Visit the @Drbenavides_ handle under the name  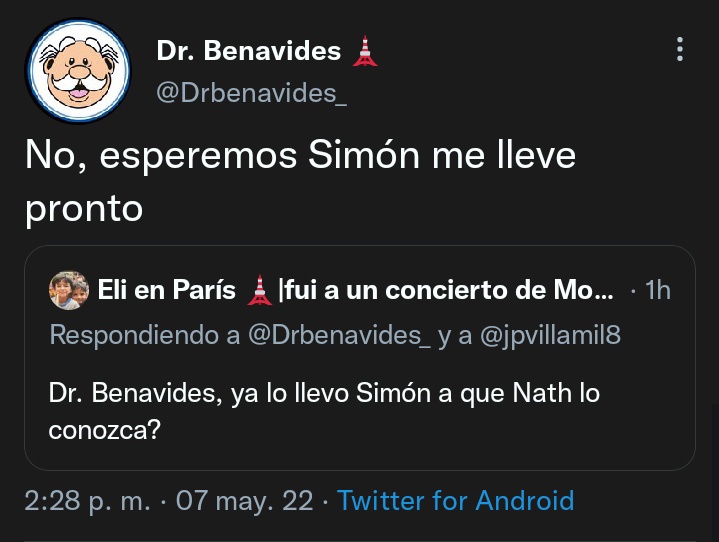click(x=251, y=94)
